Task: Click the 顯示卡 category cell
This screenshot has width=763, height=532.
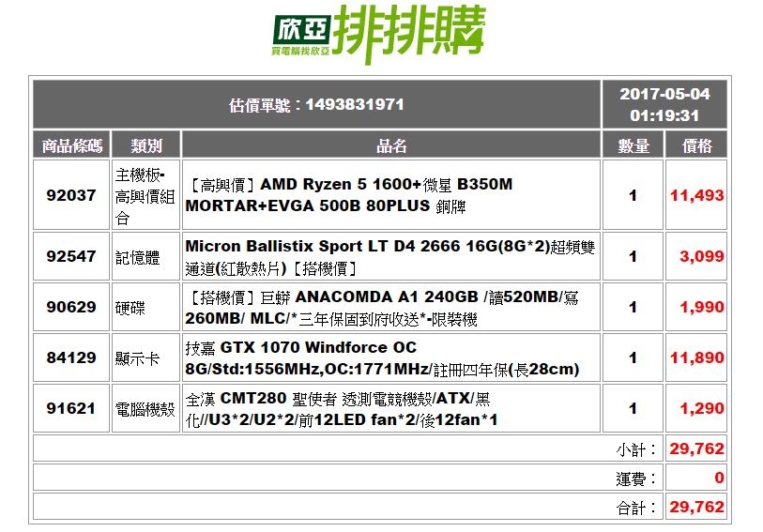Action: coord(146,357)
